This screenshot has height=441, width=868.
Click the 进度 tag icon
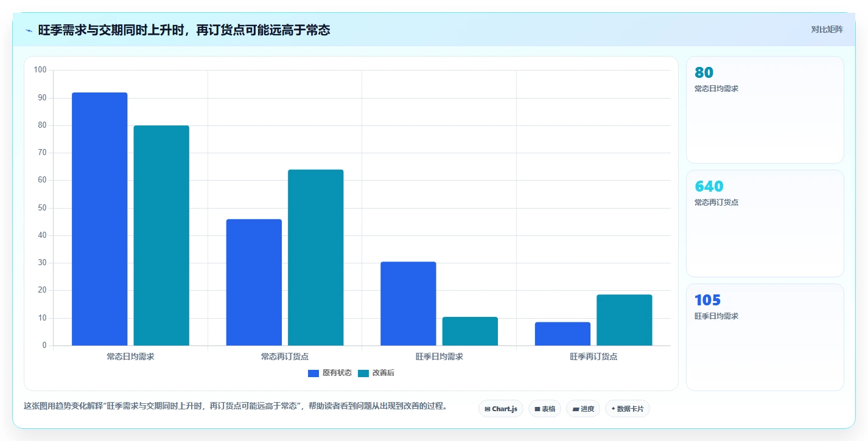click(575, 409)
